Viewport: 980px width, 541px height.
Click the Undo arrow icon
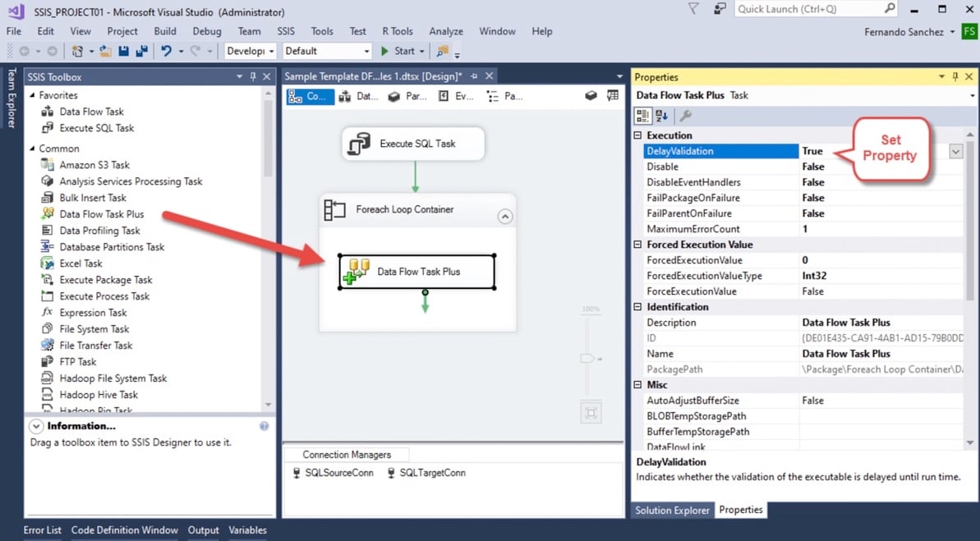pos(166,51)
